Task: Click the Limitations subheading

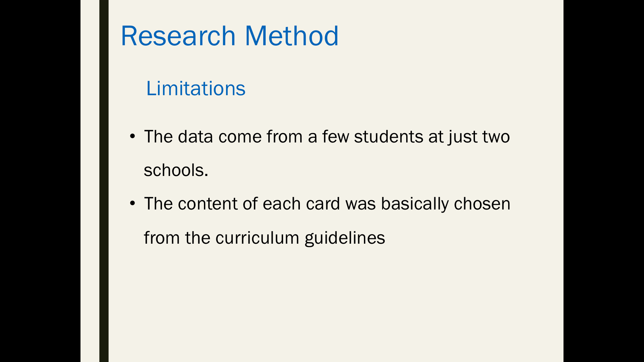Action: (196, 88)
